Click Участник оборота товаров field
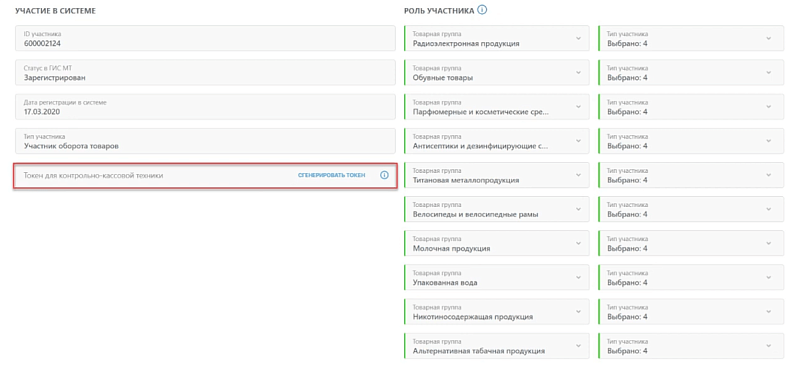Viewport: 799px width, 368px height. coord(205,141)
